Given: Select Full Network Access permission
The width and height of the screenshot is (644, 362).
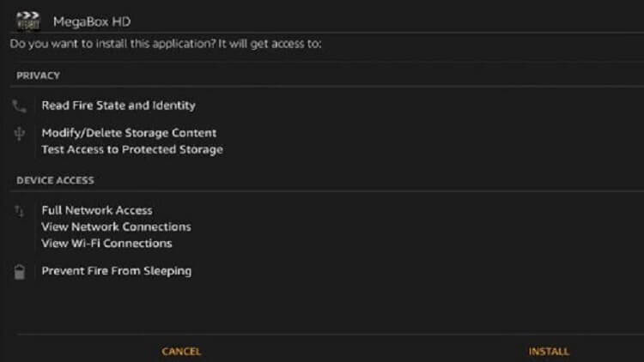Looking at the screenshot, I should pyautogui.click(x=97, y=210).
